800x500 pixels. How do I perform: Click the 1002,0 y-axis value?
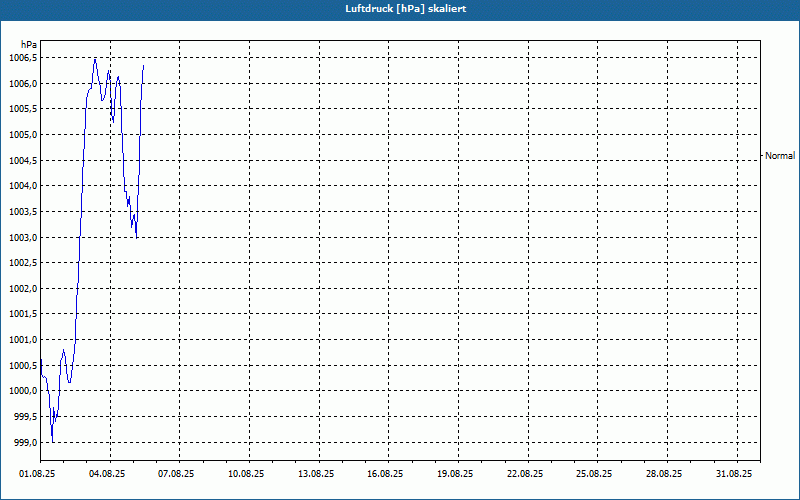[x=23, y=289]
